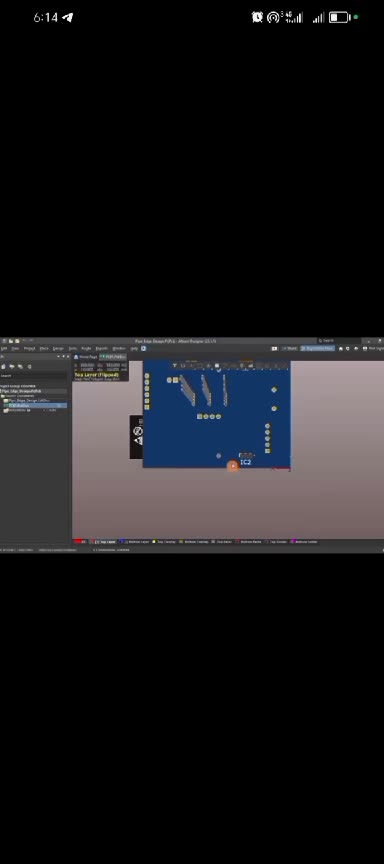The width and height of the screenshot is (384, 864).
Task: Click the yellow Top Overlay color swatch
Action: (154, 542)
